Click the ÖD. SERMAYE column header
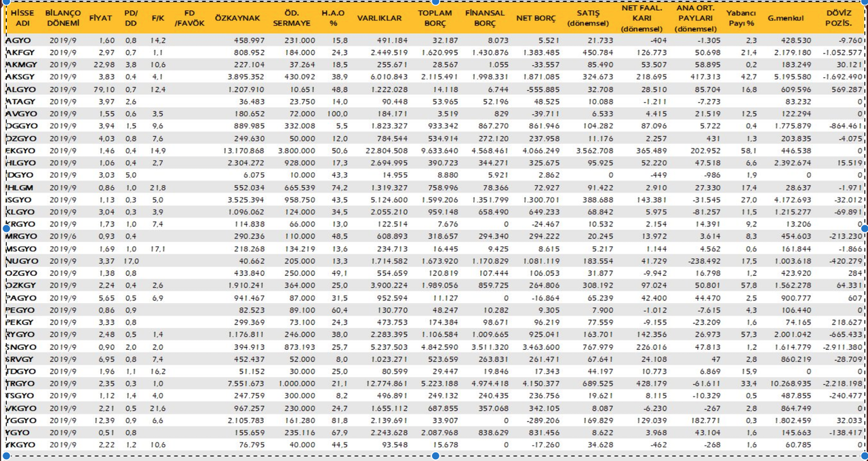 click(x=291, y=18)
